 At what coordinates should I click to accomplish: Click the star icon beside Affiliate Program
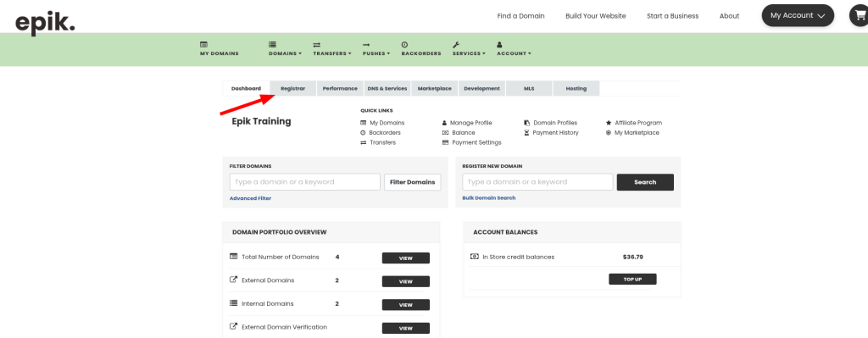609,123
